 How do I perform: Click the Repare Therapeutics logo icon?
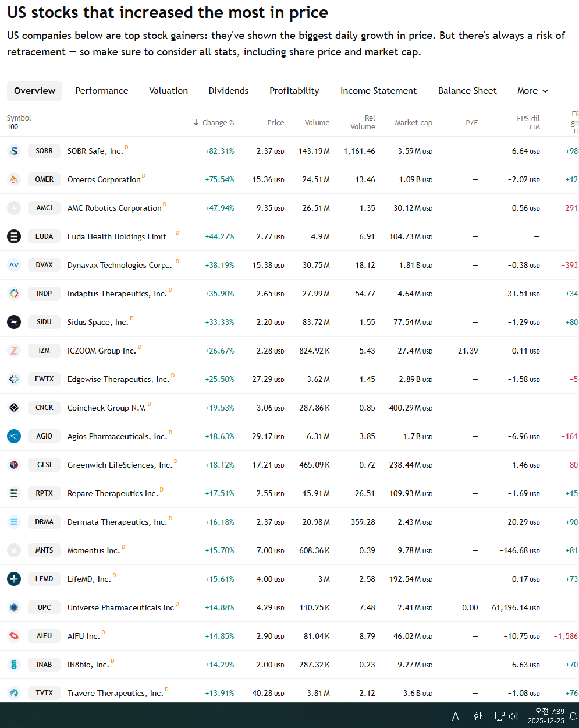14,493
